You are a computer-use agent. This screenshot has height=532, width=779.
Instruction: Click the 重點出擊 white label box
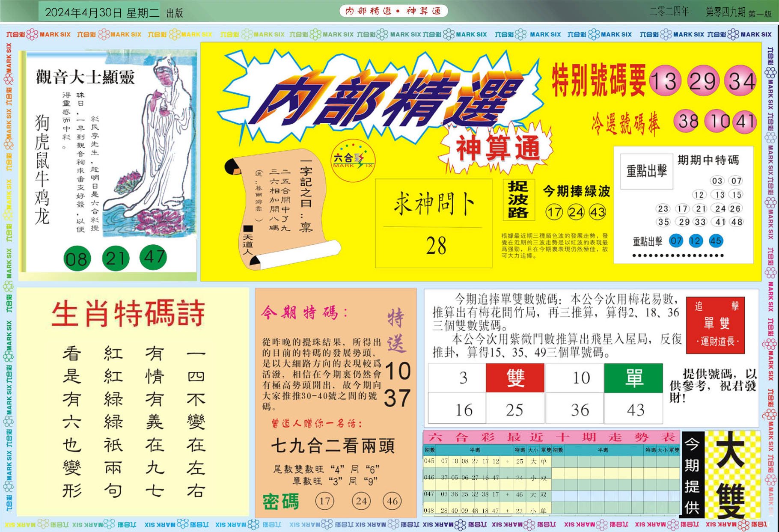tap(646, 171)
